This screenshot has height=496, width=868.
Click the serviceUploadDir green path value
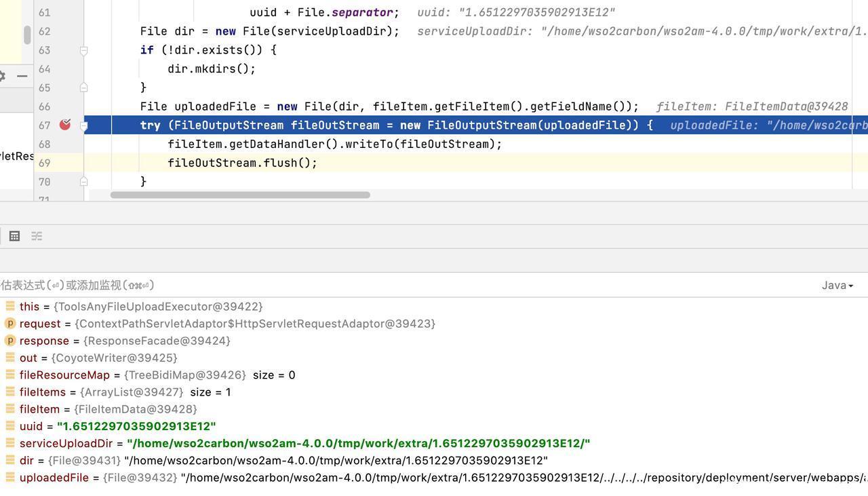pos(359,443)
